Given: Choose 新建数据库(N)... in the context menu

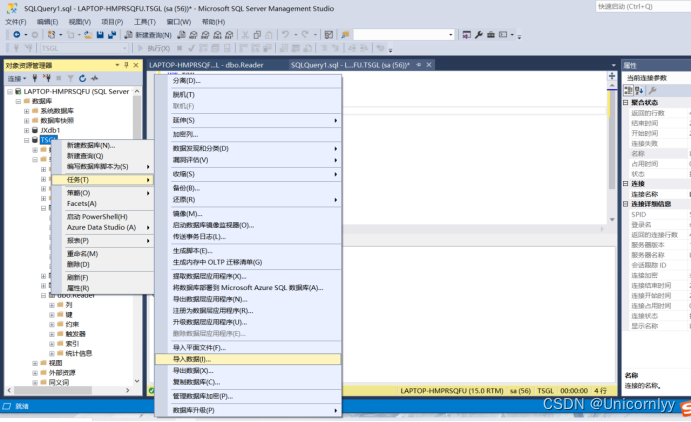Looking at the screenshot, I should point(103,145).
